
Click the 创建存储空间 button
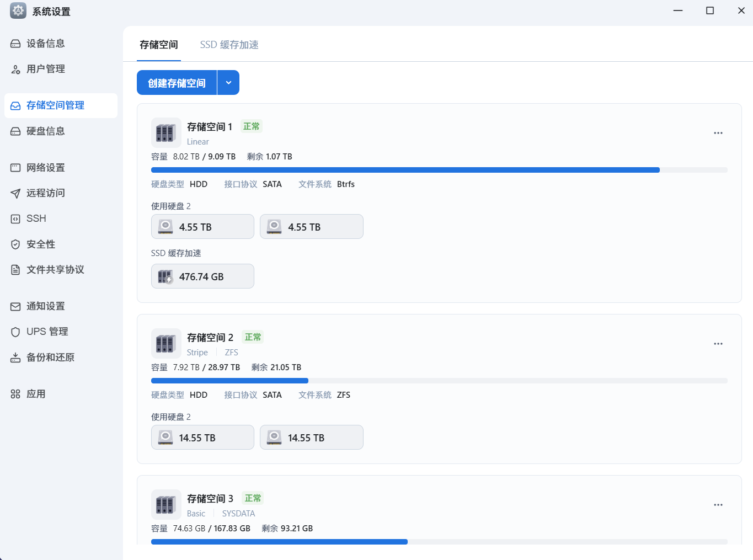[x=177, y=82]
